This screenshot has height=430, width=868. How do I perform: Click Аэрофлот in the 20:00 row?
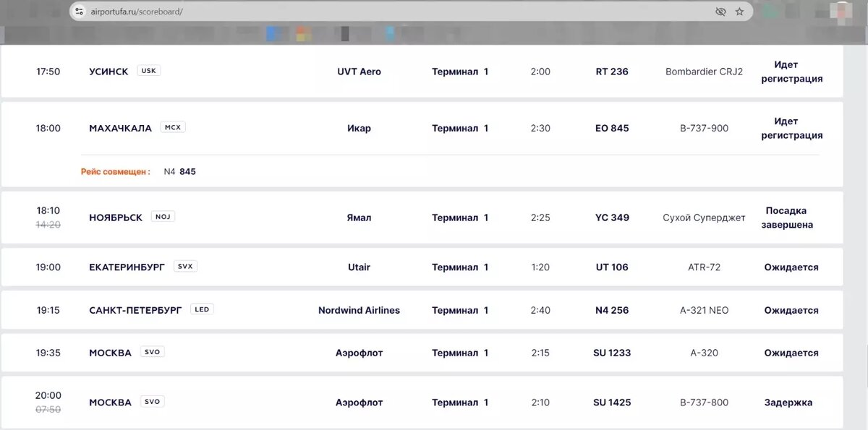[x=359, y=403]
